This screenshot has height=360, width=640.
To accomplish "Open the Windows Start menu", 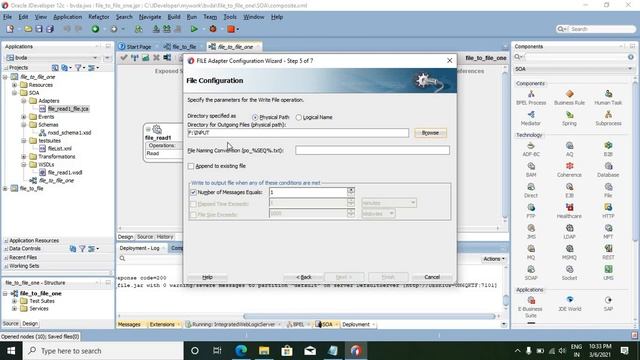I will 11,351.
